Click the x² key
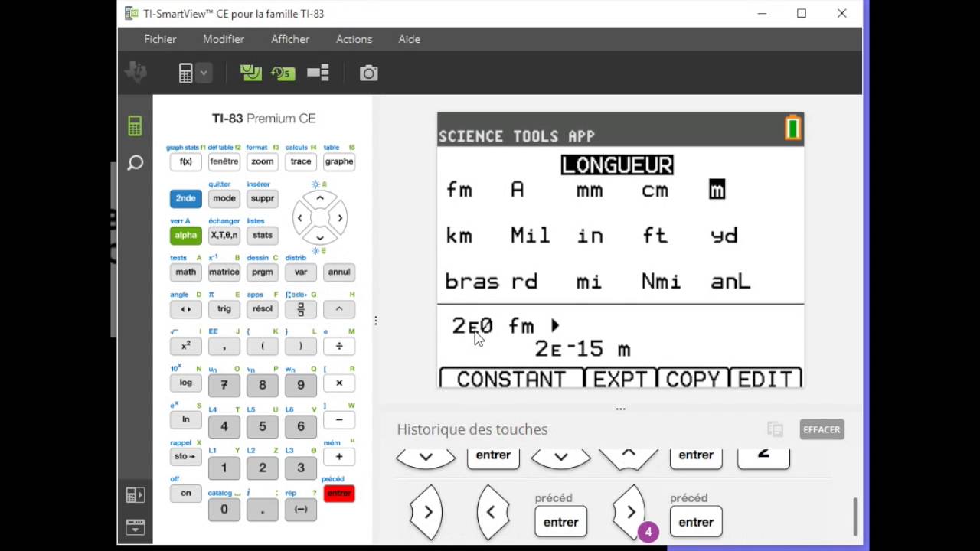The image size is (980, 551). click(x=186, y=346)
